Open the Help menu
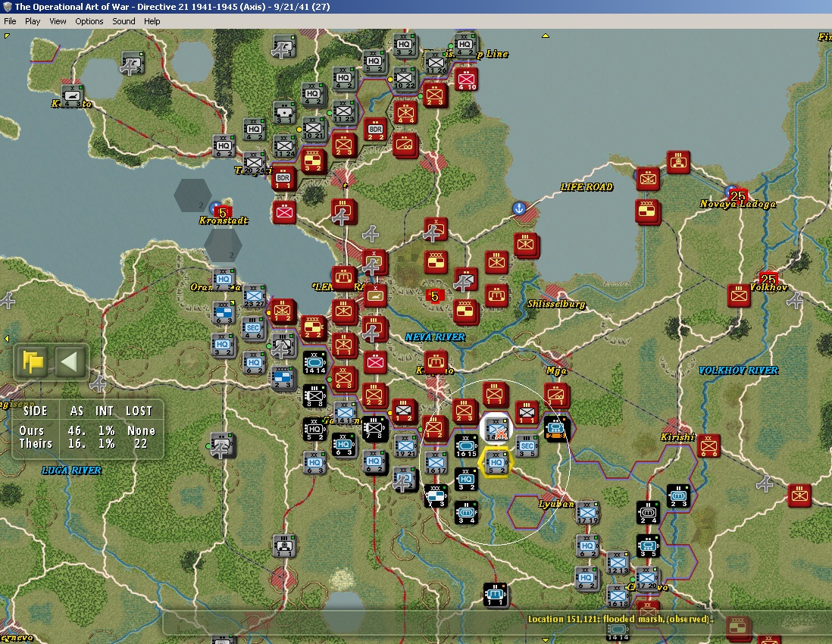The width and height of the screenshot is (832, 644). click(x=152, y=21)
